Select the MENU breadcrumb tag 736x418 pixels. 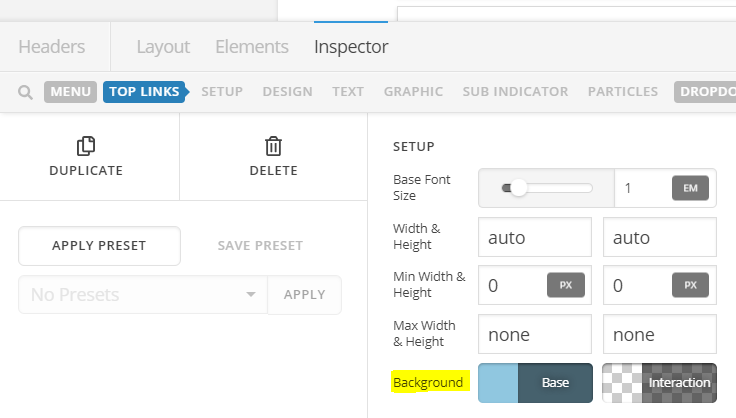(70, 92)
